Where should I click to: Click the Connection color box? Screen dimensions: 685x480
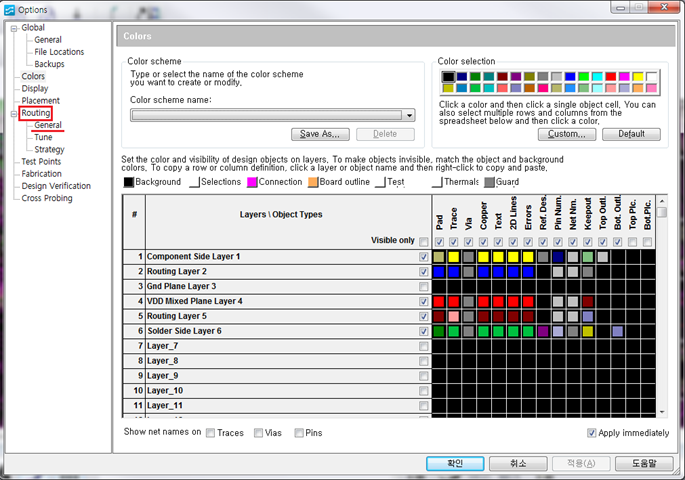coord(252,182)
